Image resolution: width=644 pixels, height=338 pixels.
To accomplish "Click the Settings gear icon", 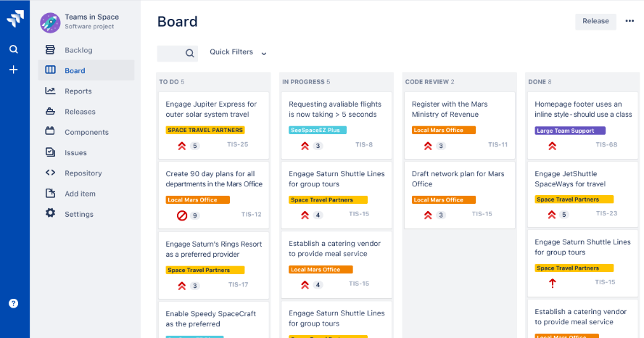I will [x=50, y=213].
